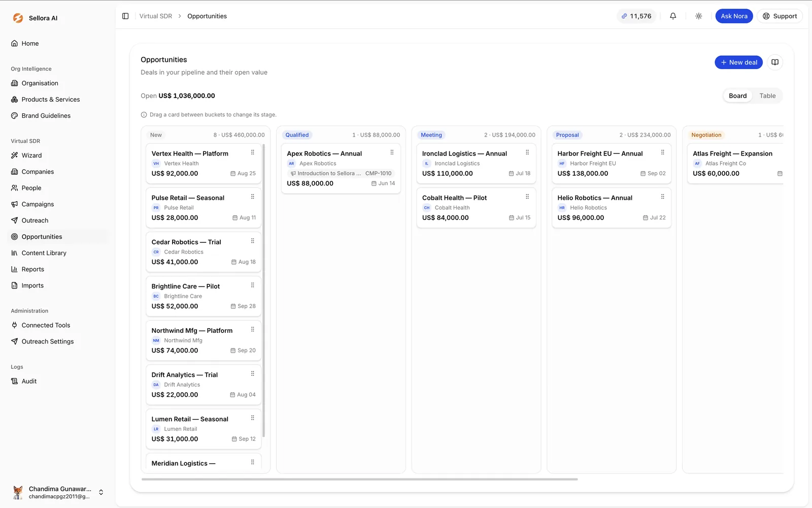
Task: Grab handle on Vertex Health — Platform card
Action: 253,152
